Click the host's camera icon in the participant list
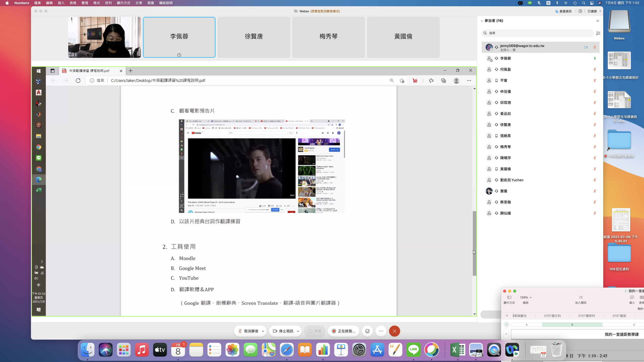Screen dimensions: 644x362 point(586,47)
